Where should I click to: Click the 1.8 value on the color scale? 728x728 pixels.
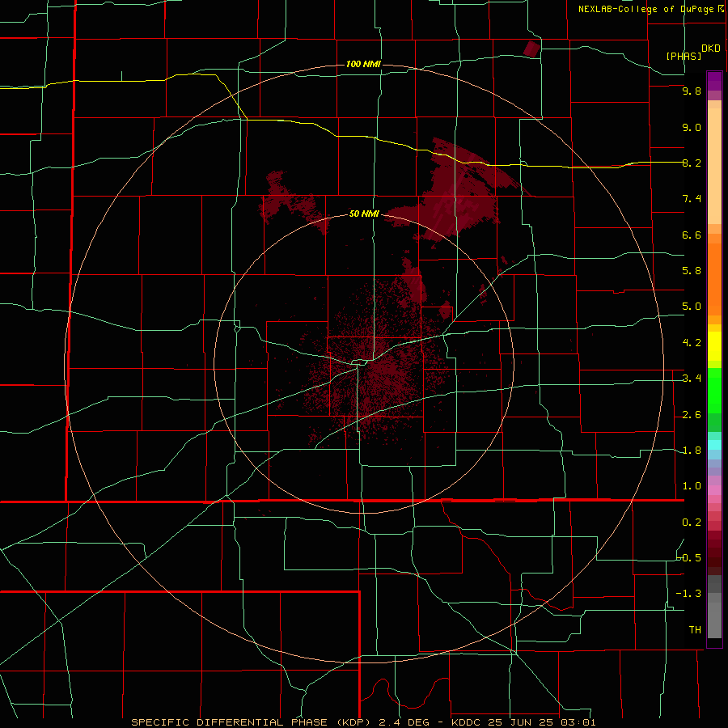point(692,451)
